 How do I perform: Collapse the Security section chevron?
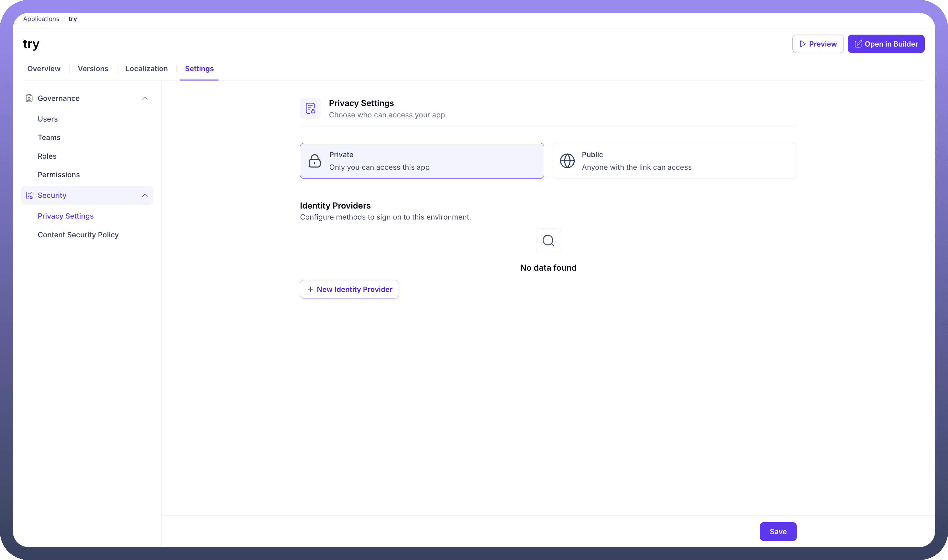[145, 196]
